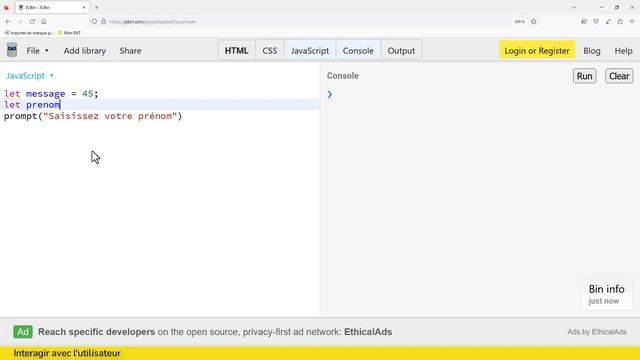Click the speech-bubble toolbar icon left of extensions
This screenshot has height=360, width=640.
[584, 22]
